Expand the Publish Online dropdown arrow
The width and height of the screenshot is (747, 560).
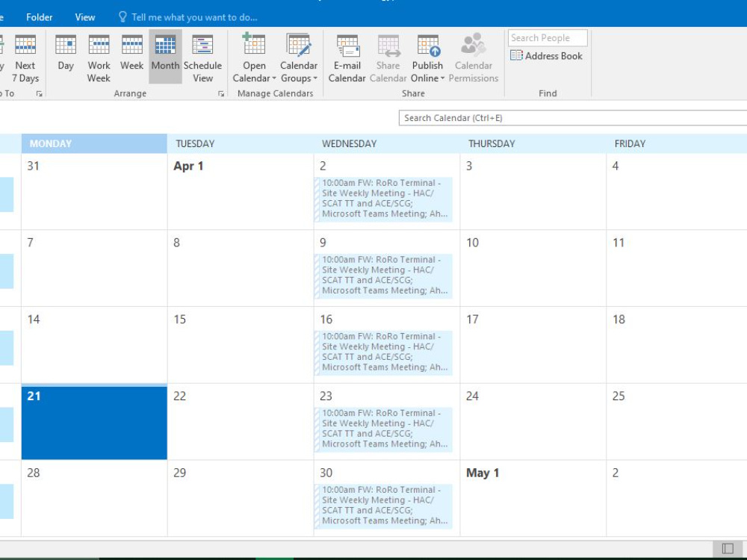tap(442, 78)
